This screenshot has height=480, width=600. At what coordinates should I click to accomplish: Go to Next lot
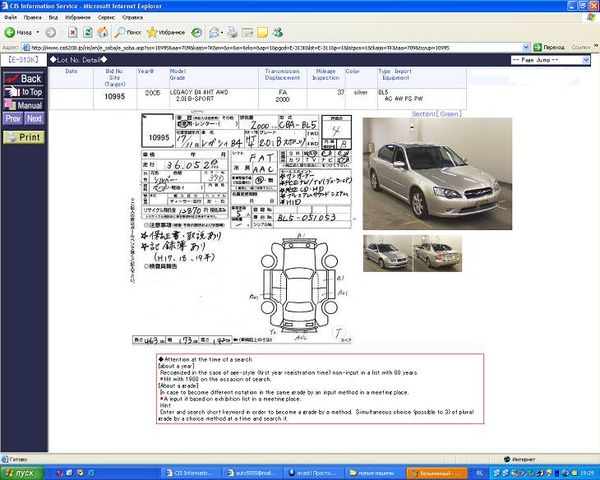click(x=34, y=119)
